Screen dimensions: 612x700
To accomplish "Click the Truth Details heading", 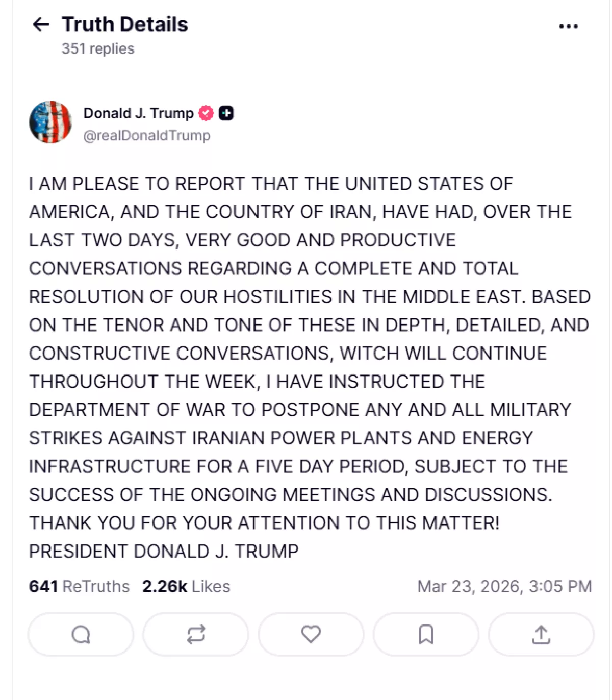I will click(125, 24).
